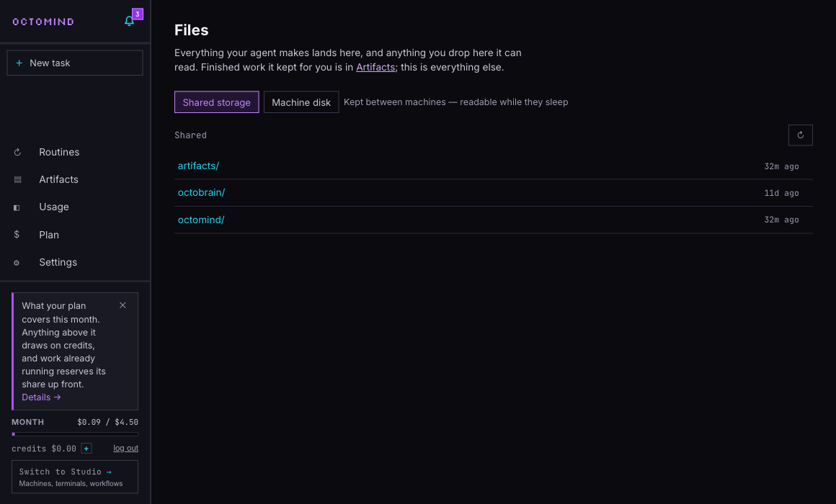Click the dollar Plan icon
This screenshot has height=504, width=836.
(17, 235)
